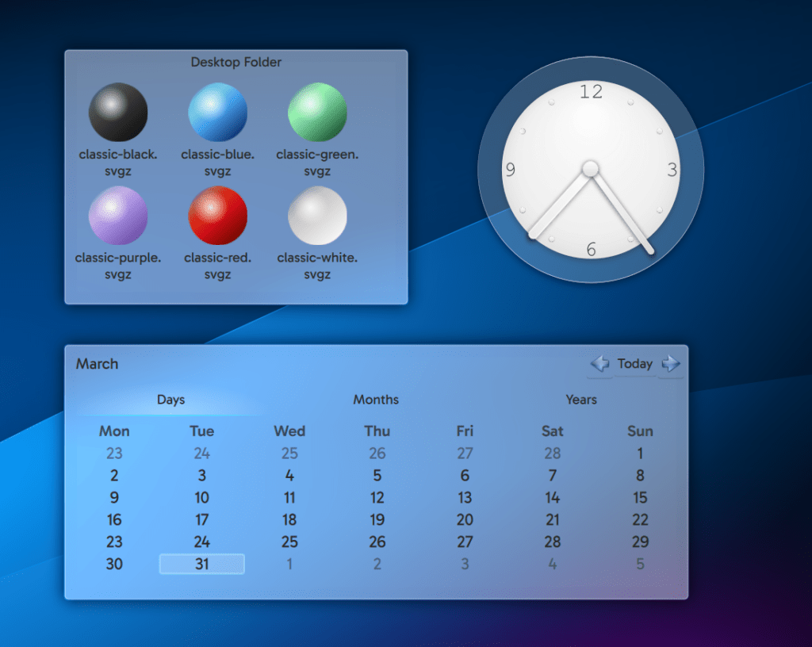
Task: Select the highlighted date 31
Action: [202, 564]
